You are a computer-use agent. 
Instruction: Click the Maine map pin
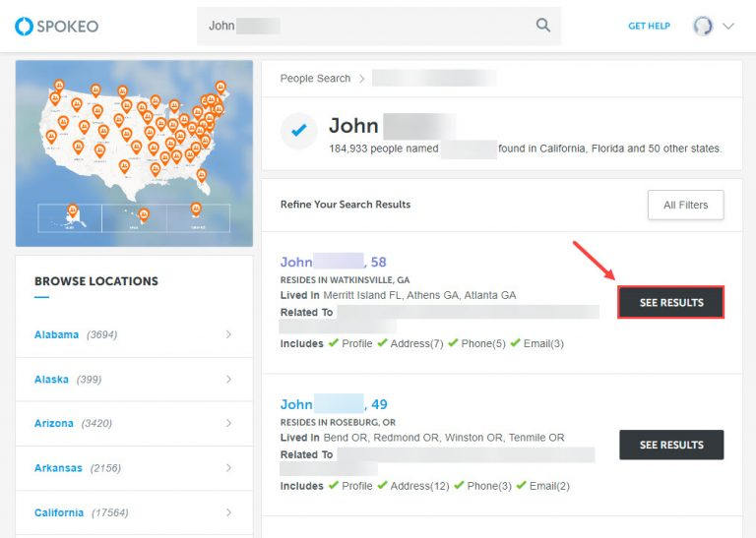pyautogui.click(x=220, y=88)
